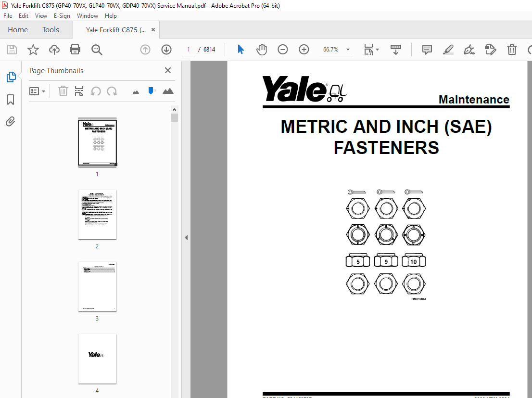Reduce thumbnail size small mountain icon
The width and height of the screenshot is (532, 398).
[136, 92]
